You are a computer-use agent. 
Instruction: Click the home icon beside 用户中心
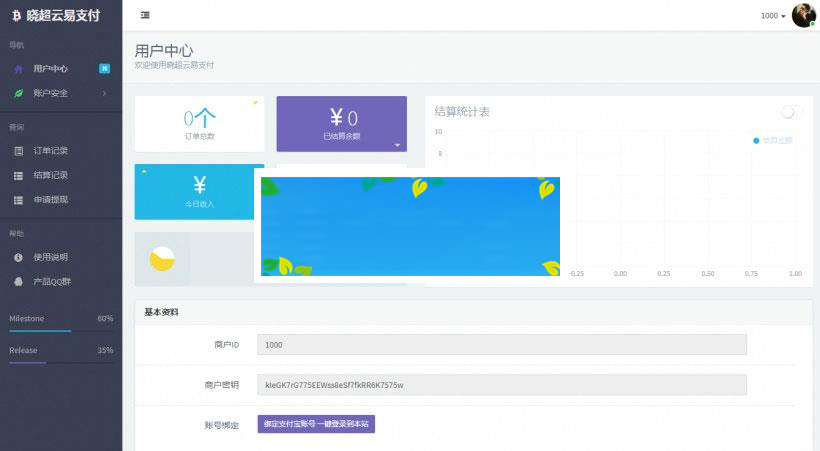(18, 69)
